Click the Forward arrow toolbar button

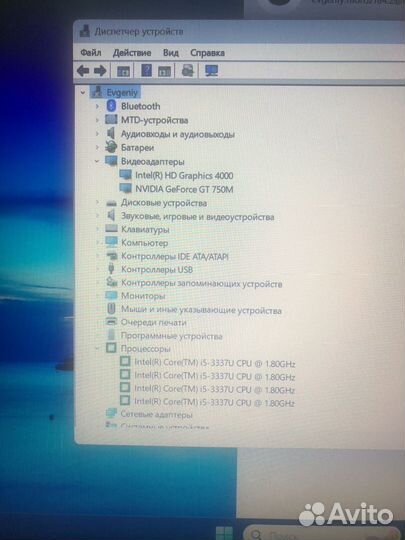(x=100, y=71)
